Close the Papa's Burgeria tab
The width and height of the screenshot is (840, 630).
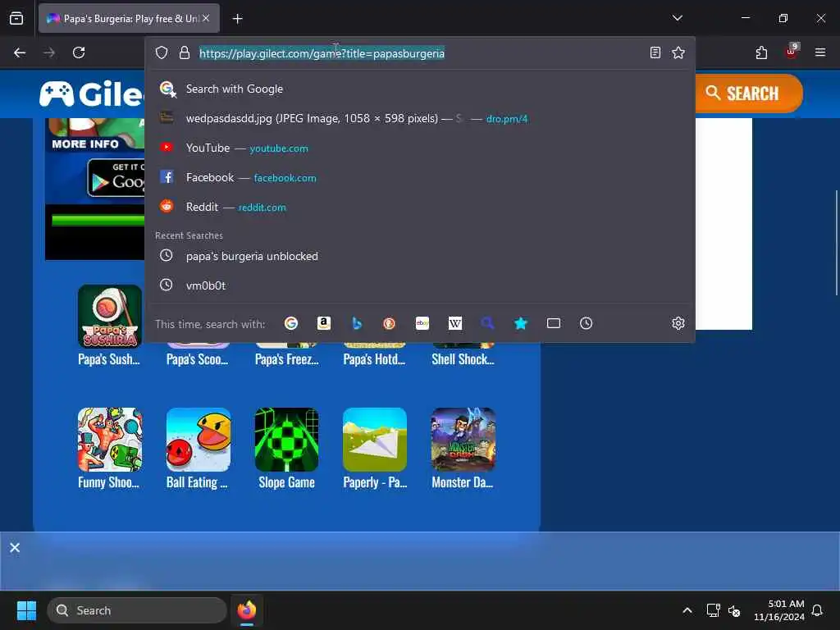tap(206, 18)
